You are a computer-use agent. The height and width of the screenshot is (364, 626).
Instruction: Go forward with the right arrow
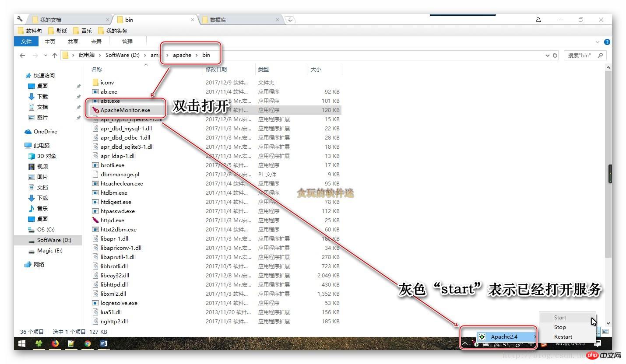(35, 55)
